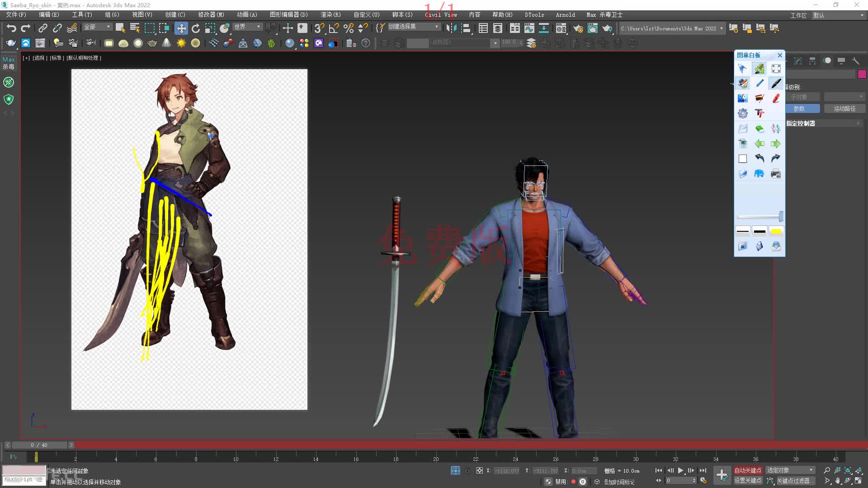868x488 pixels.
Task: Toggle the selection lock padlock
Action: [467, 471]
